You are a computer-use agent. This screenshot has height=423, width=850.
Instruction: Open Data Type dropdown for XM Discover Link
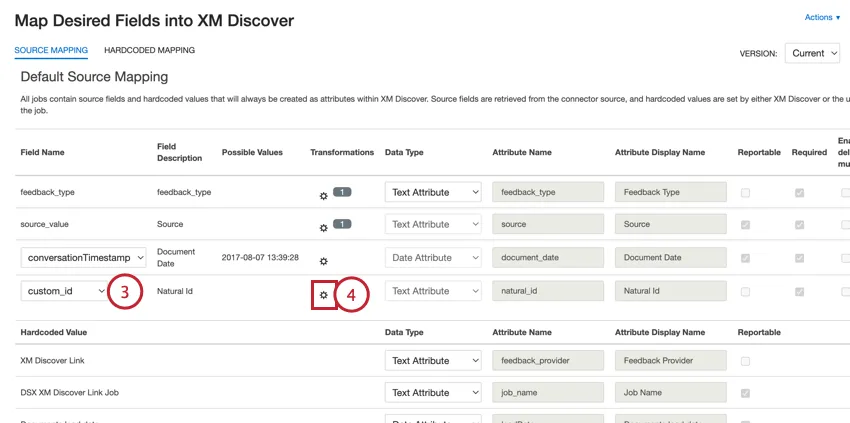click(x=433, y=360)
